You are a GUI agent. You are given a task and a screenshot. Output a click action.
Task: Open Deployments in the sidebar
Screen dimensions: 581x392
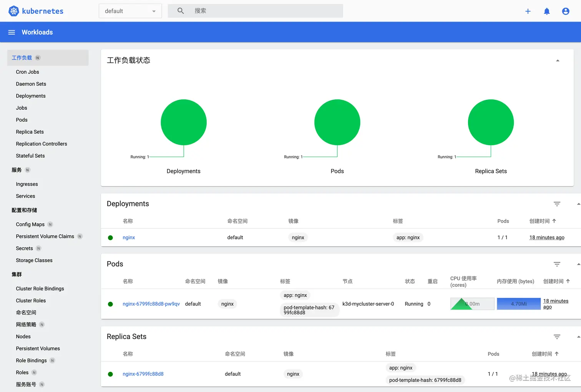point(31,96)
